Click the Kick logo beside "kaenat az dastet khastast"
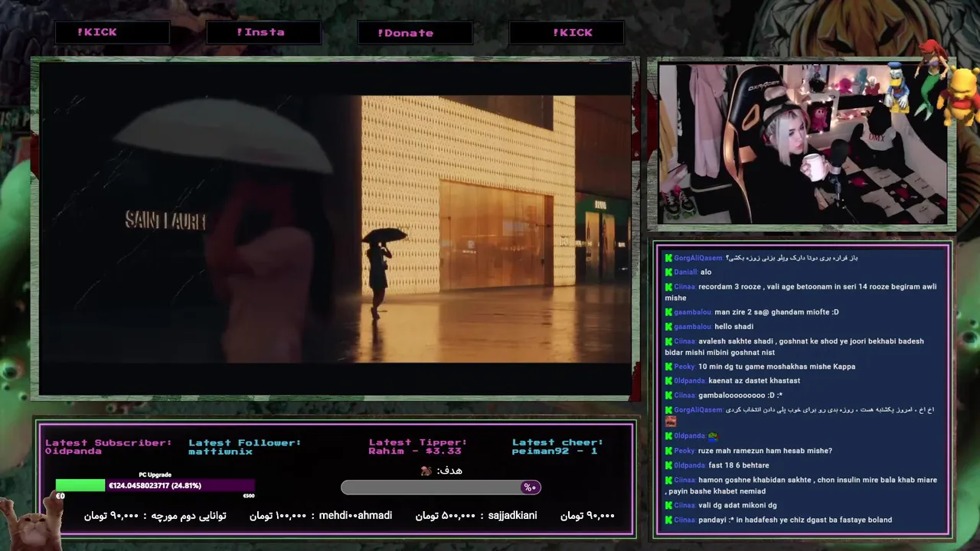This screenshot has width=980, height=551. [x=668, y=381]
